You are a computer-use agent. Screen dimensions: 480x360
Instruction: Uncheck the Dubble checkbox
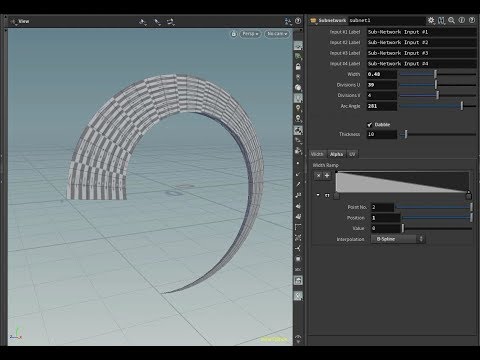(x=370, y=125)
